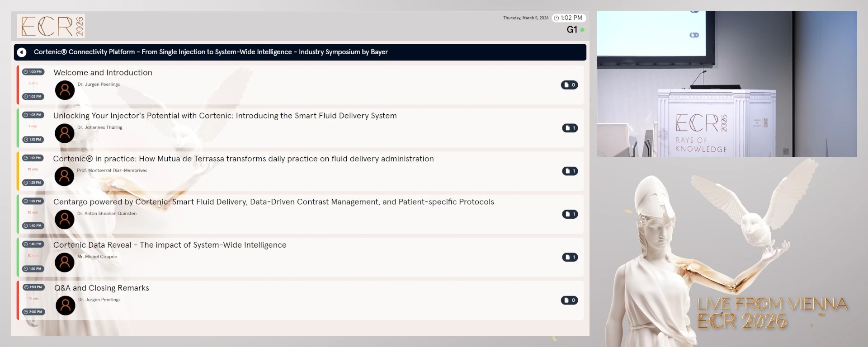Expand the Q&A and Closing Remarks entry

point(102,288)
